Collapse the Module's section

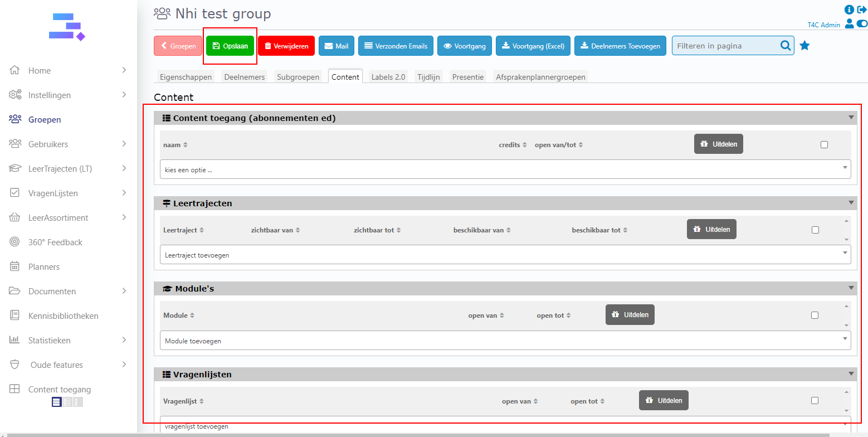pyautogui.click(x=851, y=288)
